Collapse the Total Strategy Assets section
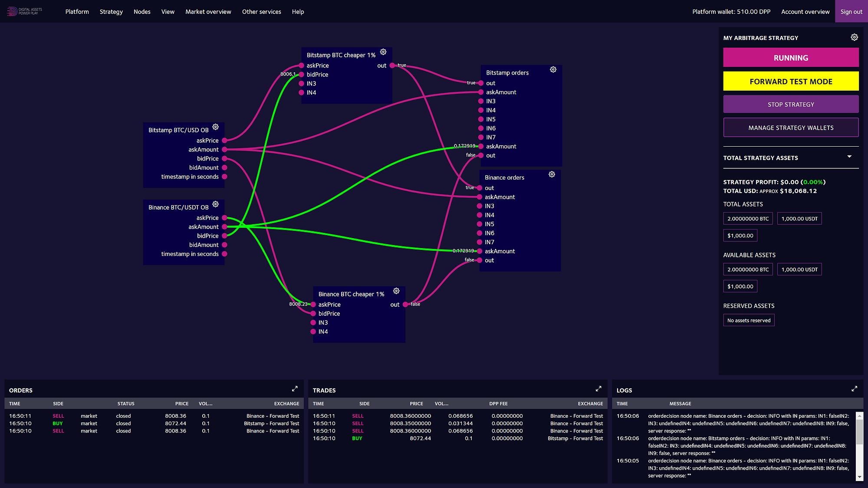This screenshot has height=488, width=868. [849, 157]
